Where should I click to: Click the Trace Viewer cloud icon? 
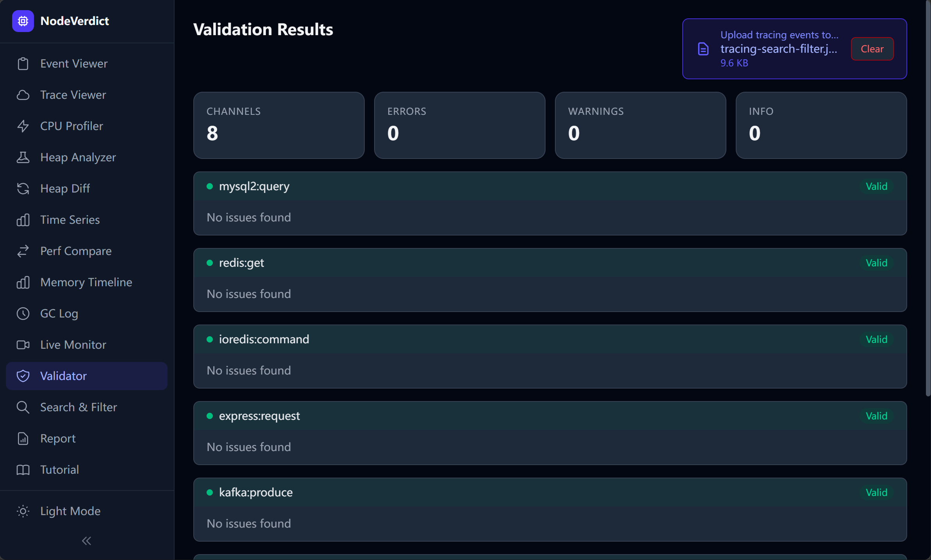(x=23, y=95)
